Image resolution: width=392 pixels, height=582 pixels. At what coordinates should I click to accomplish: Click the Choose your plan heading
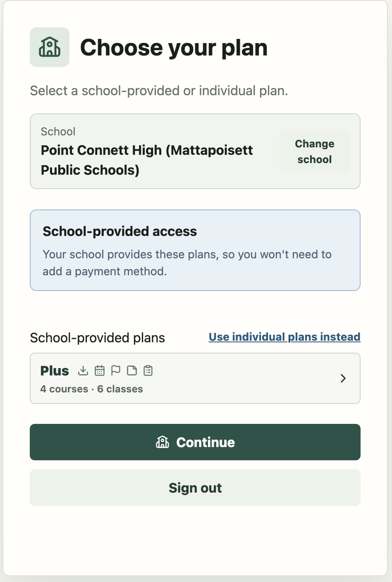(174, 48)
